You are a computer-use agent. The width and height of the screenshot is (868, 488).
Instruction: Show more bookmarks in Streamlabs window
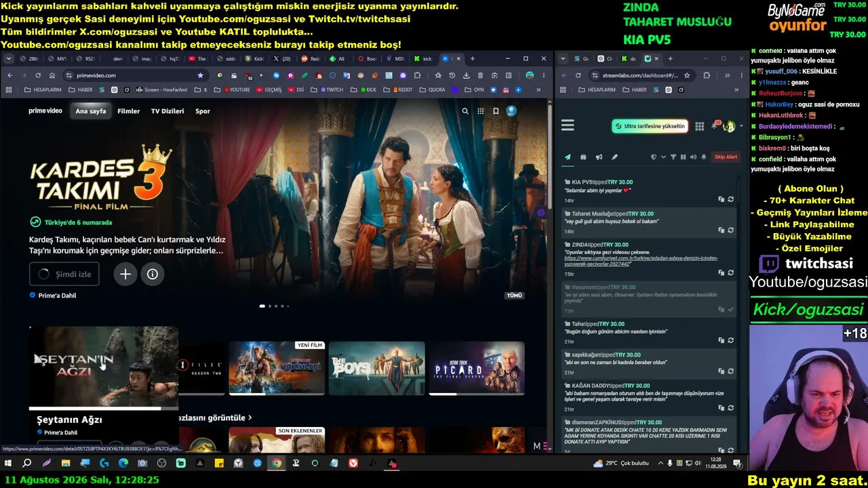click(x=736, y=89)
